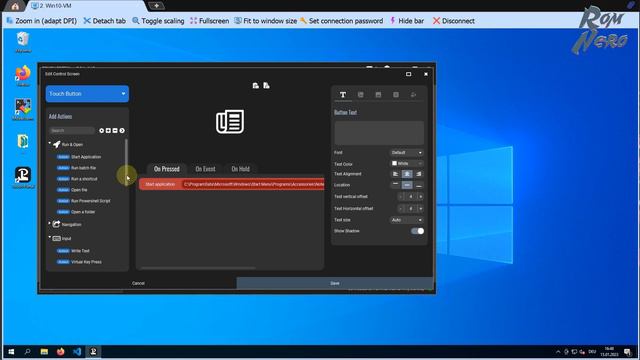
Task: Click the first document icon above the preview
Action: coord(256,85)
